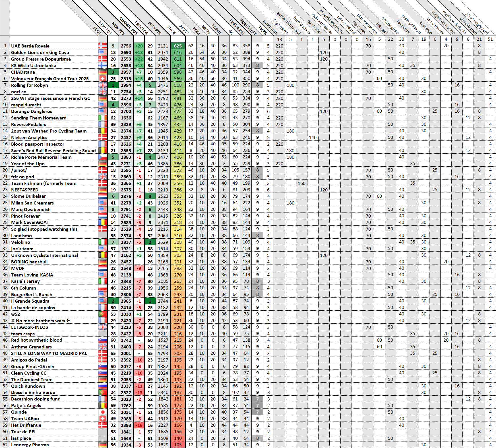Screen dimensions: 496x448
Task: Click the flag next to mapeidurecht
Action: point(103,105)
